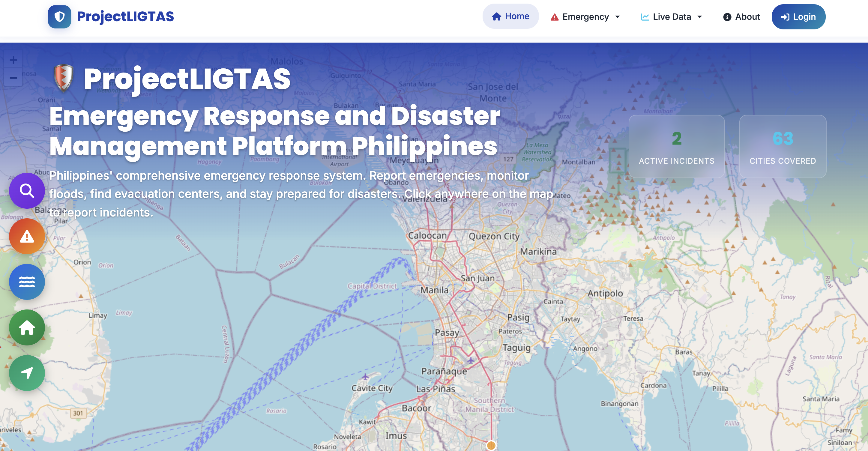Open the orange incident report tool
The image size is (868, 451).
pos(27,236)
